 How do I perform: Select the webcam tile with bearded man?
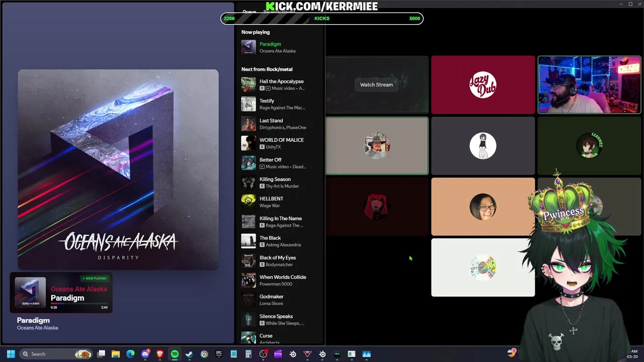[x=589, y=84]
